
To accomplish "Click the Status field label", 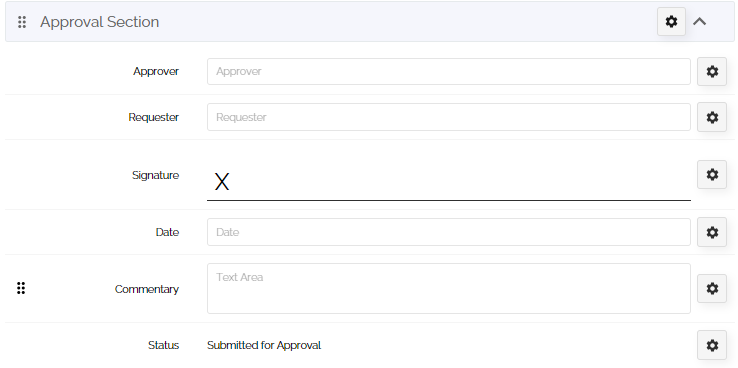I will [163, 345].
